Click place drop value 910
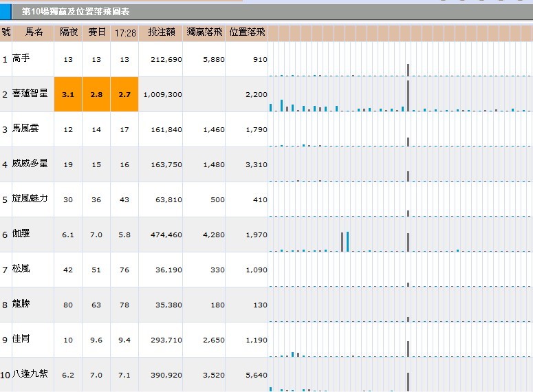The height and width of the screenshot is (392, 533). point(260,60)
